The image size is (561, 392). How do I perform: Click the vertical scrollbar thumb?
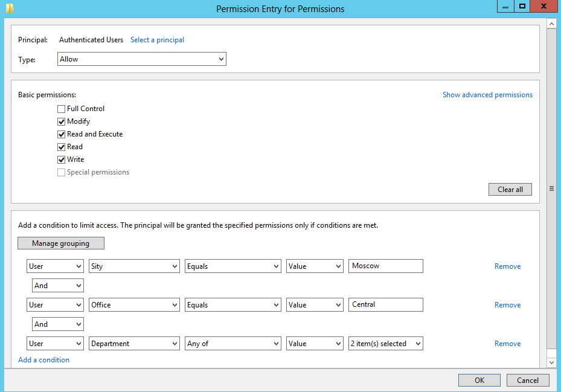point(552,188)
